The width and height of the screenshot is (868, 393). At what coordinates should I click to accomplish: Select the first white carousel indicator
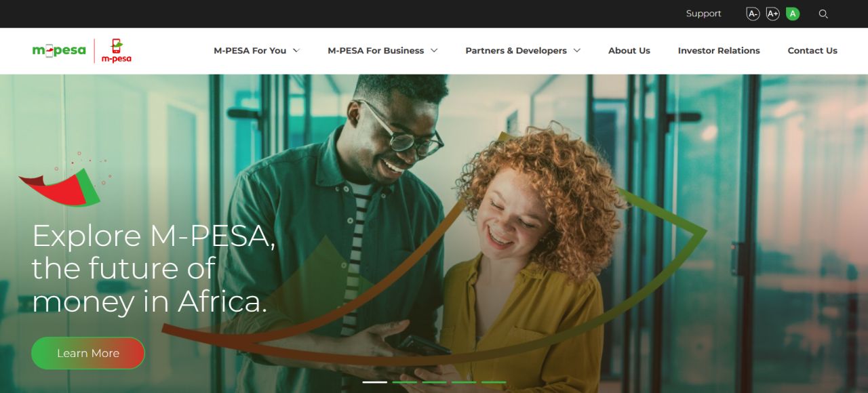point(375,382)
